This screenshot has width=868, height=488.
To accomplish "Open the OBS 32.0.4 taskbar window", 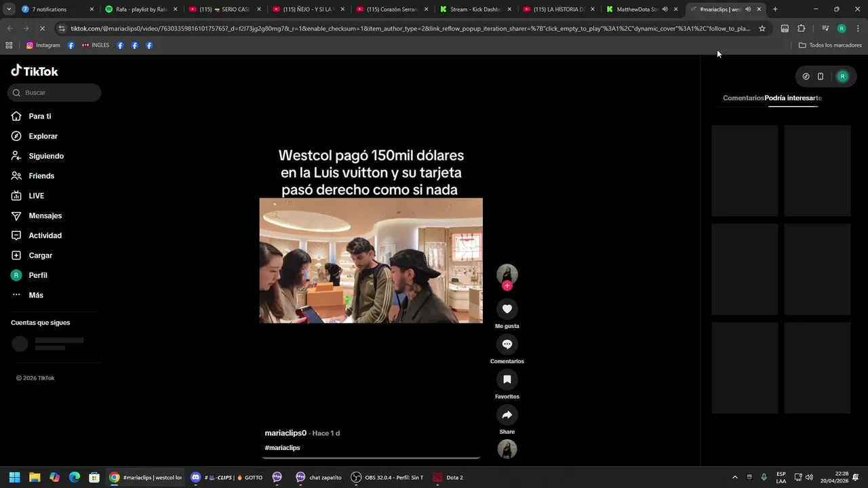I will [387, 478].
